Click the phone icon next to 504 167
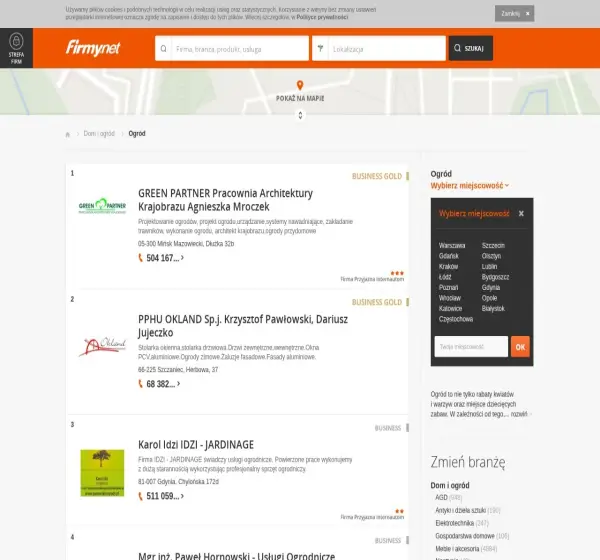 point(140,258)
